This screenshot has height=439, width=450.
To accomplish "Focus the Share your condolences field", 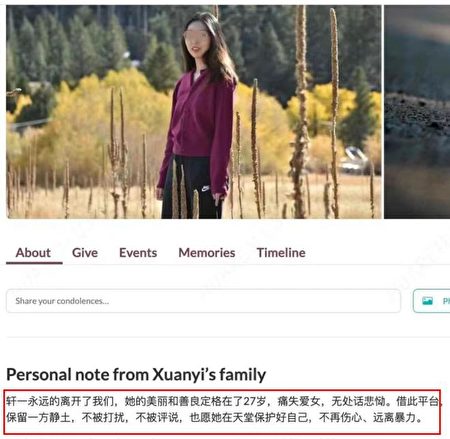I will coord(203,301).
